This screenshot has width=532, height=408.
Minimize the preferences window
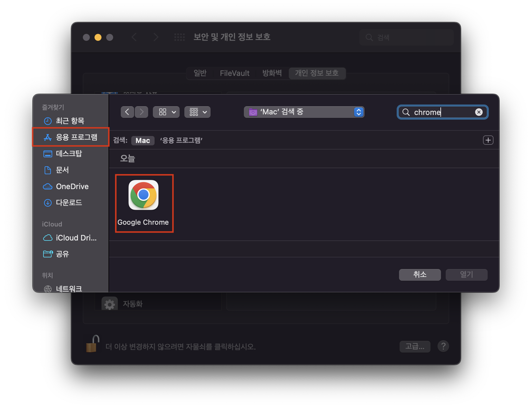[98, 37]
